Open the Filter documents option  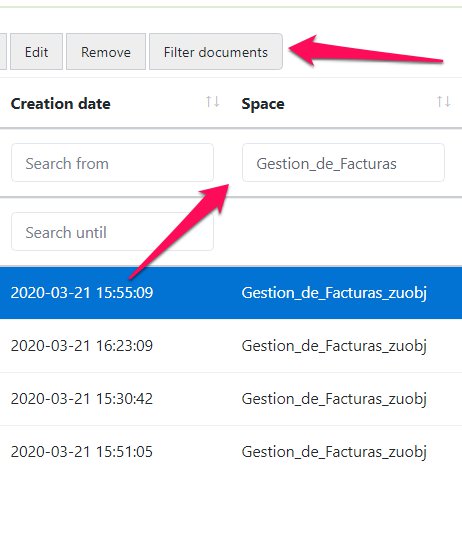[x=216, y=52]
